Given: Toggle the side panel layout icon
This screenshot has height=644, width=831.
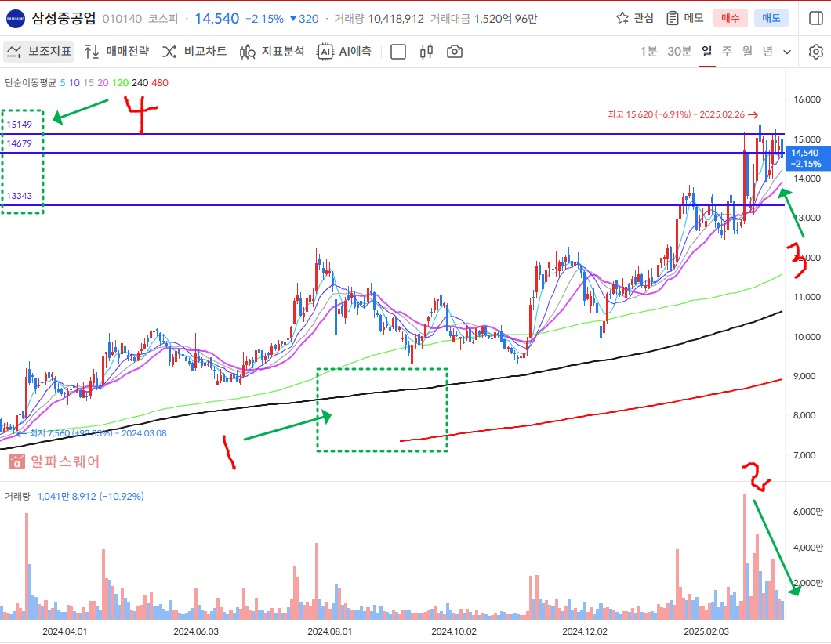Looking at the screenshot, I should pyautogui.click(x=815, y=18).
